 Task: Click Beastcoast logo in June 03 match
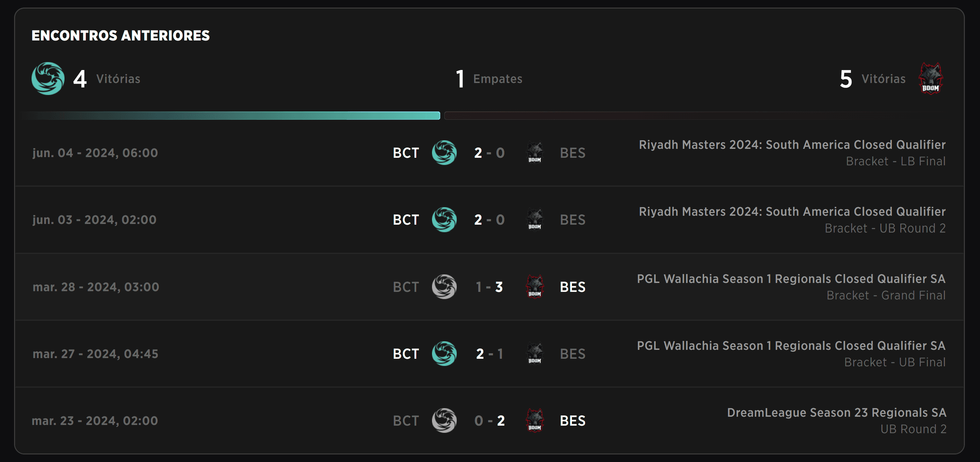click(444, 220)
